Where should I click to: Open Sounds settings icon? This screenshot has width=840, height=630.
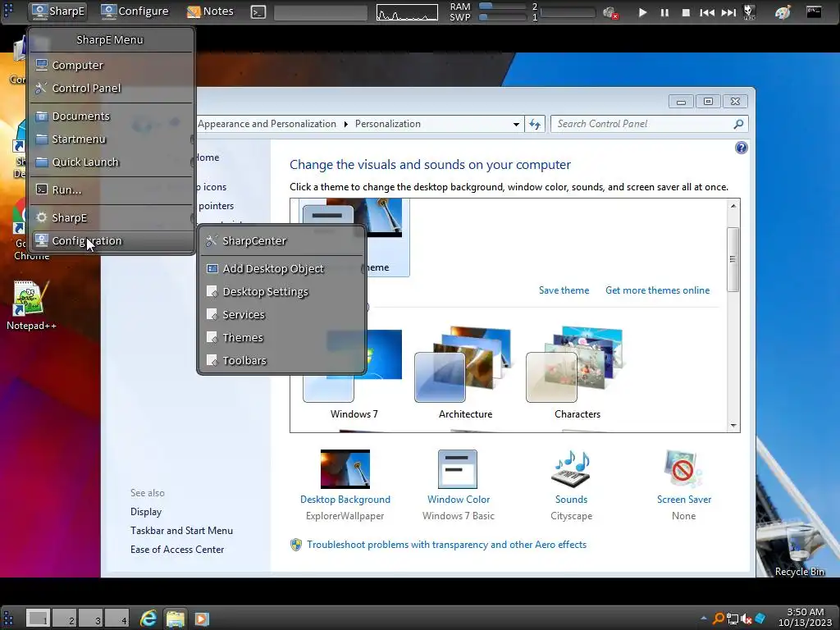(571, 468)
